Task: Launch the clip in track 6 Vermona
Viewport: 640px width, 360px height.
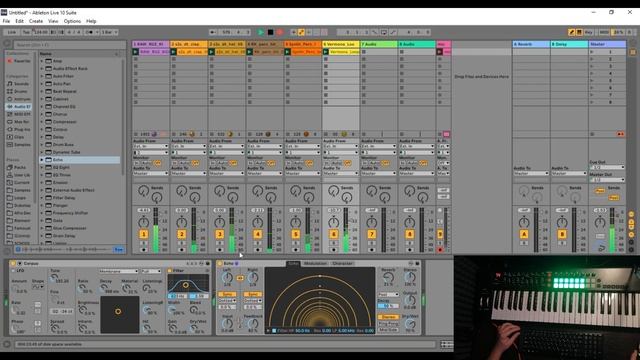Action: click(x=325, y=52)
